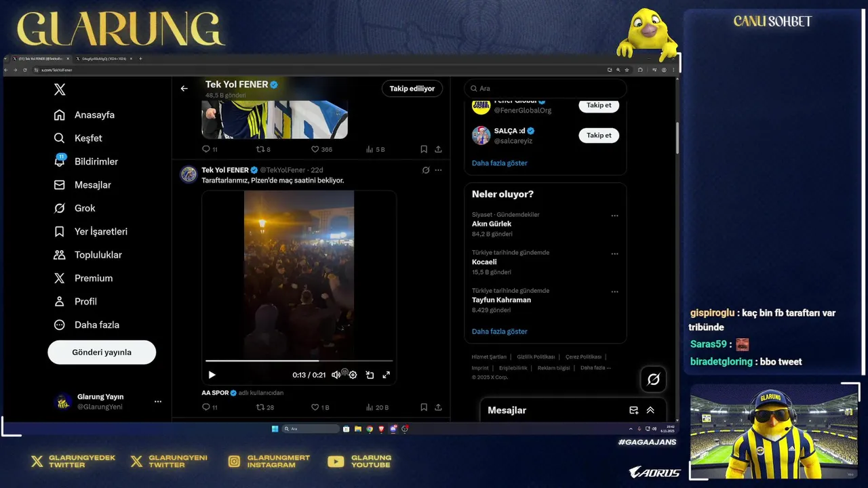Image resolution: width=868 pixels, height=488 pixels.
Task: Go back with the arrow beside Tek Yol FENER
Action: 184,89
